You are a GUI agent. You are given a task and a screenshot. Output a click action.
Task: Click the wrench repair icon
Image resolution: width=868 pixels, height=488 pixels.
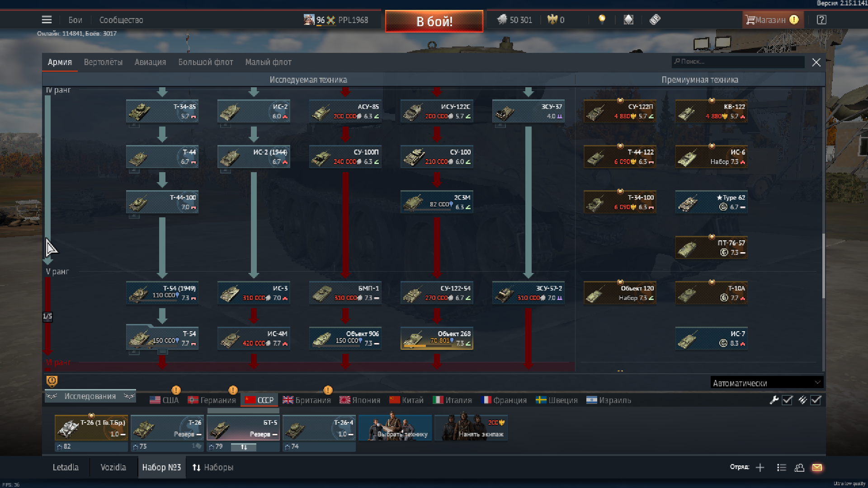774,400
